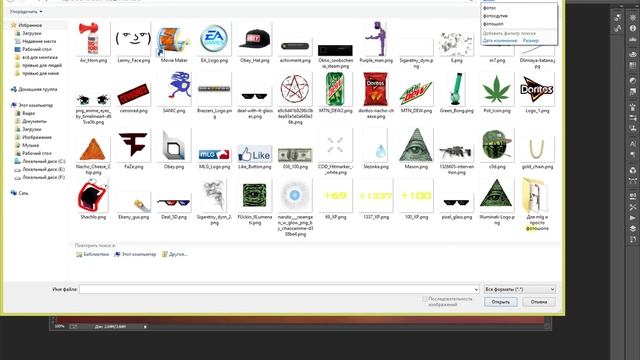The width and height of the screenshot is (640, 360).
Task: Select the censored.png file
Action: 133,94
